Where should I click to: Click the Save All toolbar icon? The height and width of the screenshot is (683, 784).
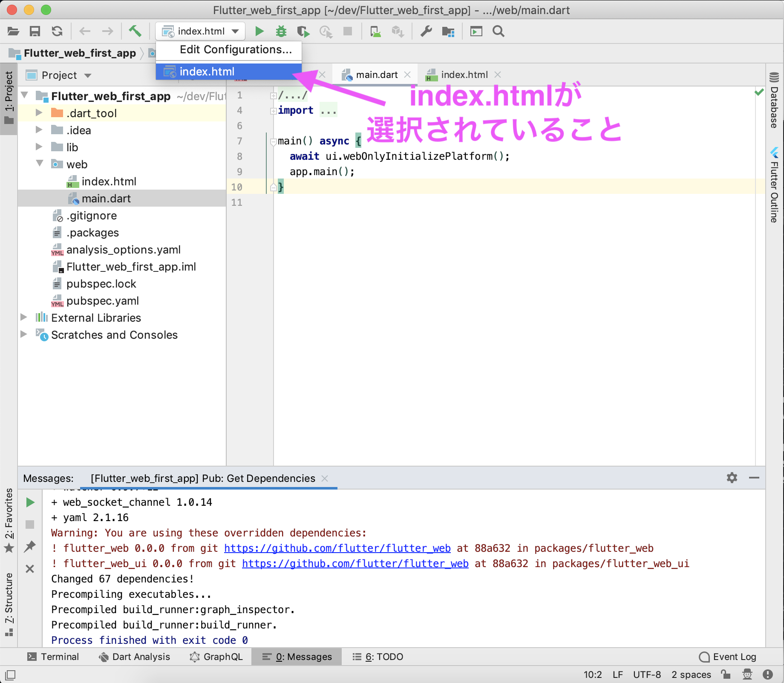point(35,31)
